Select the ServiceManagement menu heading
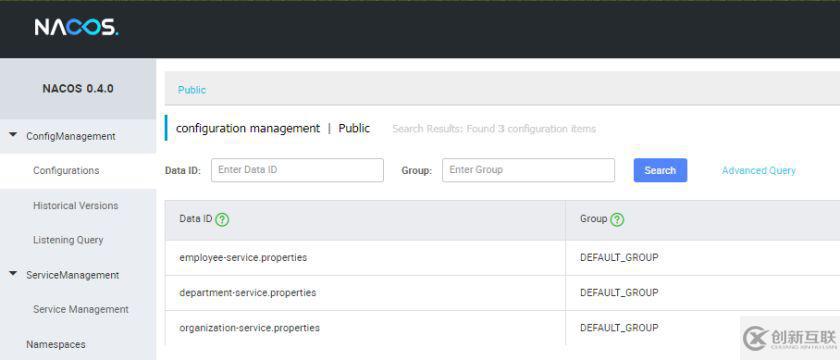This screenshot has width=840, height=360. [x=73, y=275]
